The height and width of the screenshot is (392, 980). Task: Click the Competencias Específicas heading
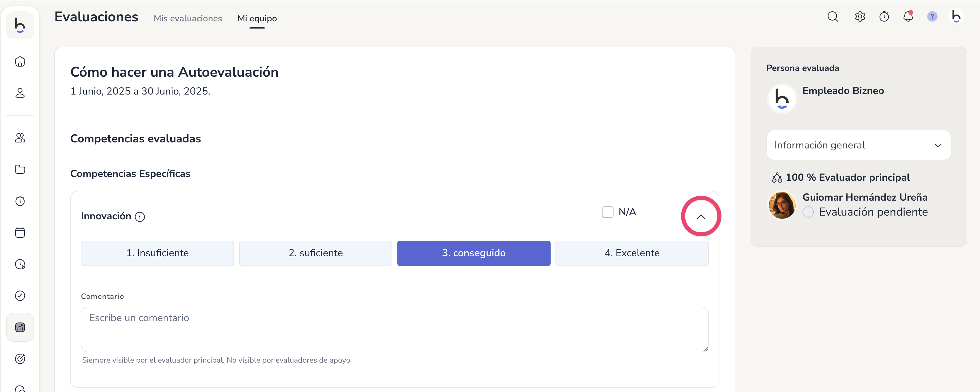130,174
